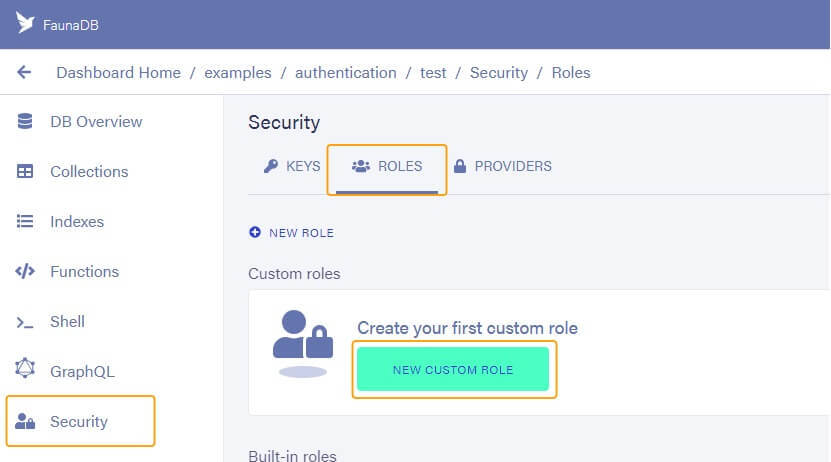This screenshot has height=462, width=831.
Task: Switch to the Keys tab
Action: click(292, 166)
